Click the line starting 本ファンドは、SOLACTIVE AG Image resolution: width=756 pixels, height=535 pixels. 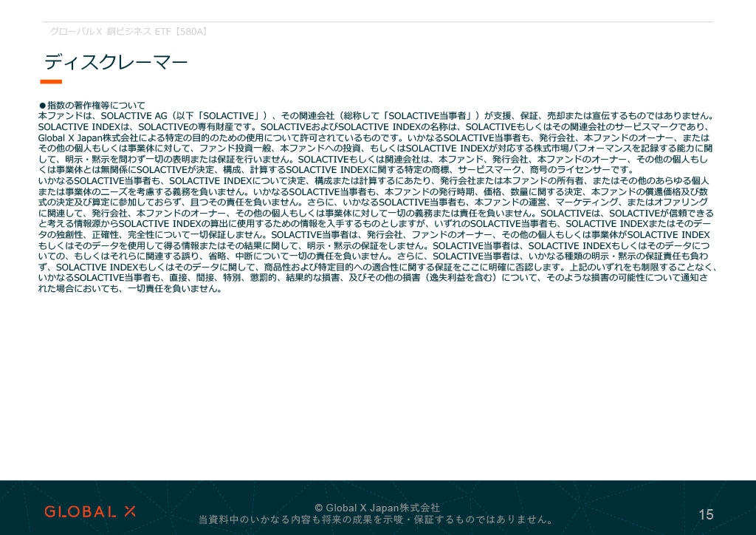pos(376,116)
